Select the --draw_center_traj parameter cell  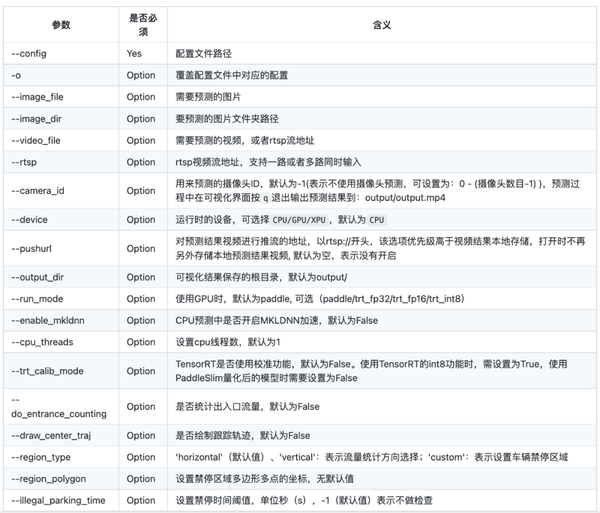(61, 436)
